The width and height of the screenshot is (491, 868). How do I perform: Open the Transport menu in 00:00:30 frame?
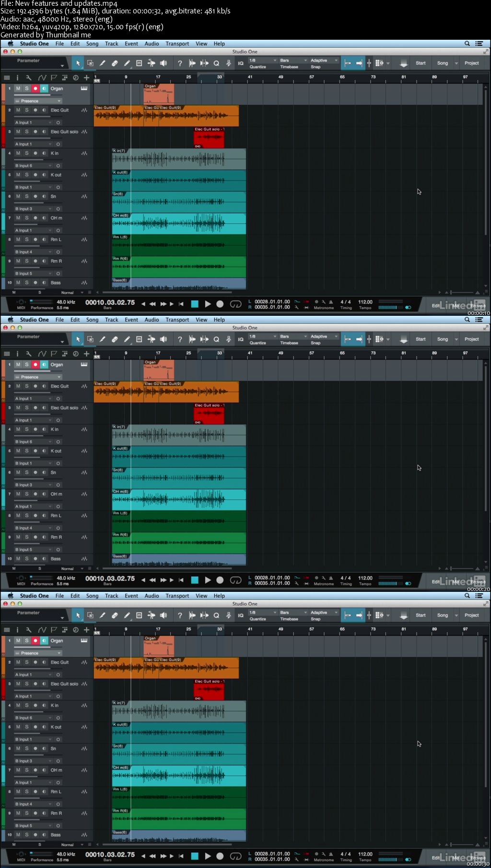pyautogui.click(x=177, y=596)
